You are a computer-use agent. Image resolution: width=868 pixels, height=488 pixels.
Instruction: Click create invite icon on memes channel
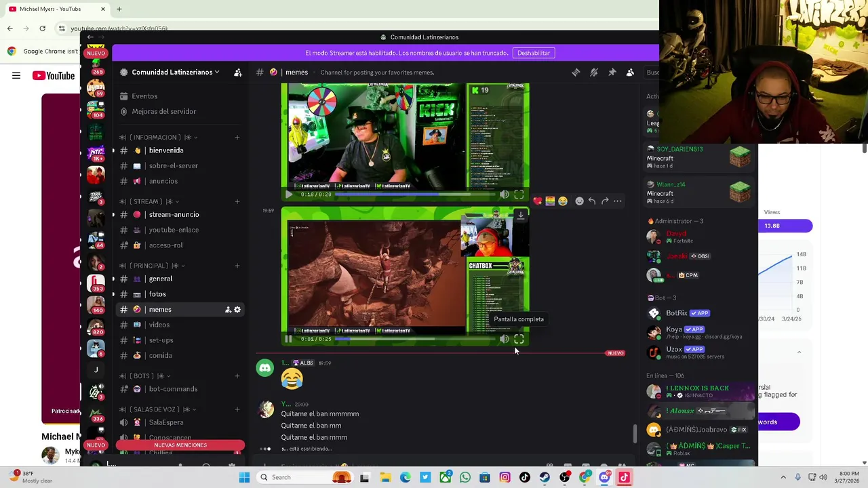pos(228,310)
